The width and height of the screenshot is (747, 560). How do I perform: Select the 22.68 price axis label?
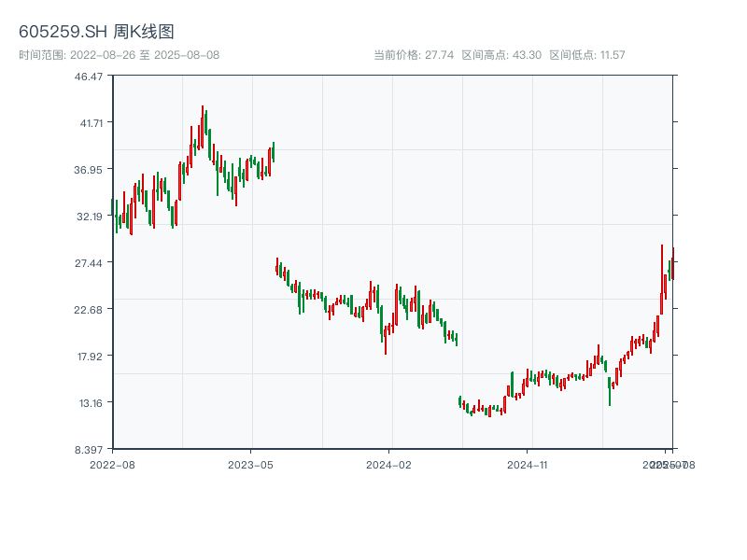click(x=90, y=309)
